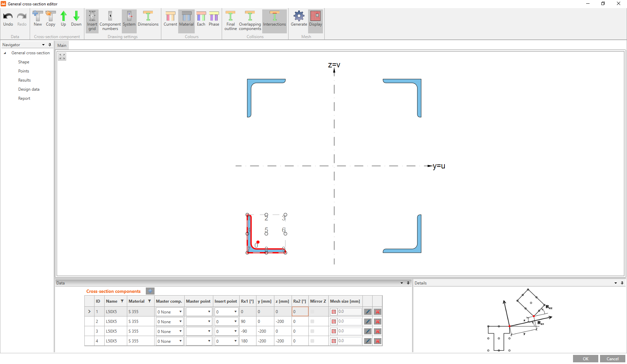Pin the Details panel
This screenshot has height=364, width=627.
(x=622, y=283)
